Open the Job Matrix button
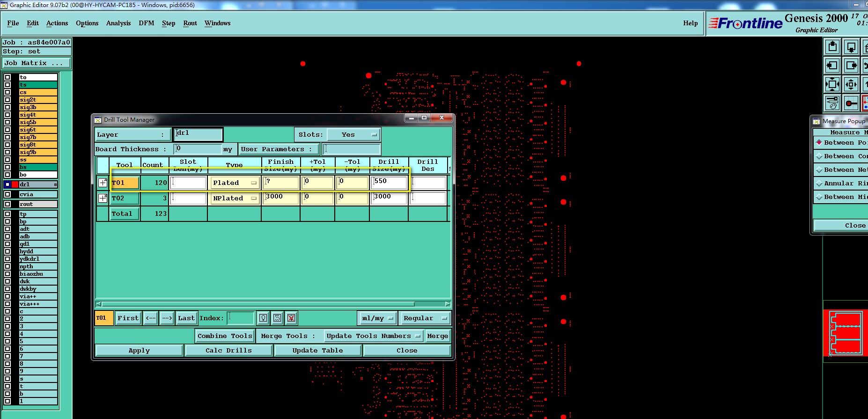 [37, 63]
